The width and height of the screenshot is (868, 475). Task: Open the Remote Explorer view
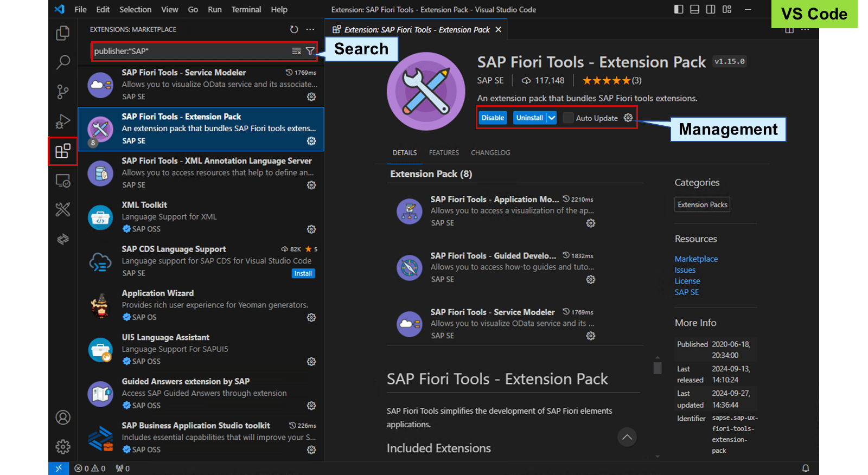(x=63, y=180)
